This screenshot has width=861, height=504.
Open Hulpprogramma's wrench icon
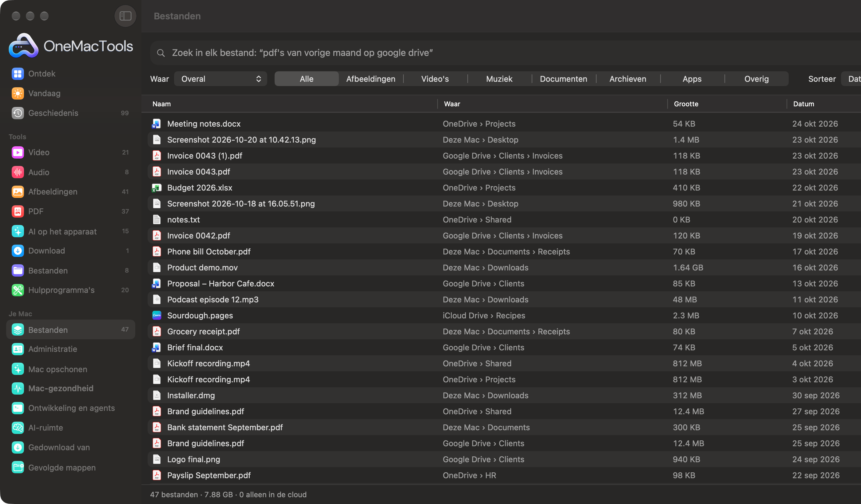[x=18, y=290]
